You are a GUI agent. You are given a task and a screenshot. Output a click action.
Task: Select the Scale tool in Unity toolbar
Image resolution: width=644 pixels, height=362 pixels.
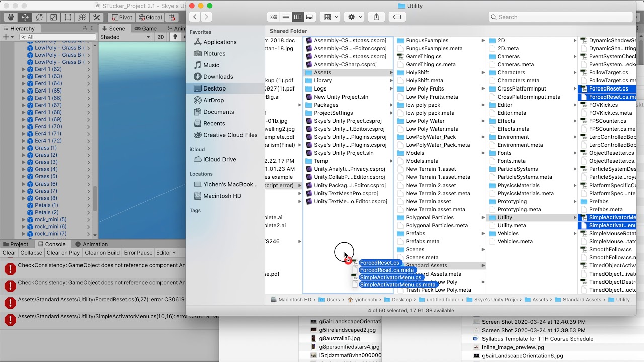53,17
